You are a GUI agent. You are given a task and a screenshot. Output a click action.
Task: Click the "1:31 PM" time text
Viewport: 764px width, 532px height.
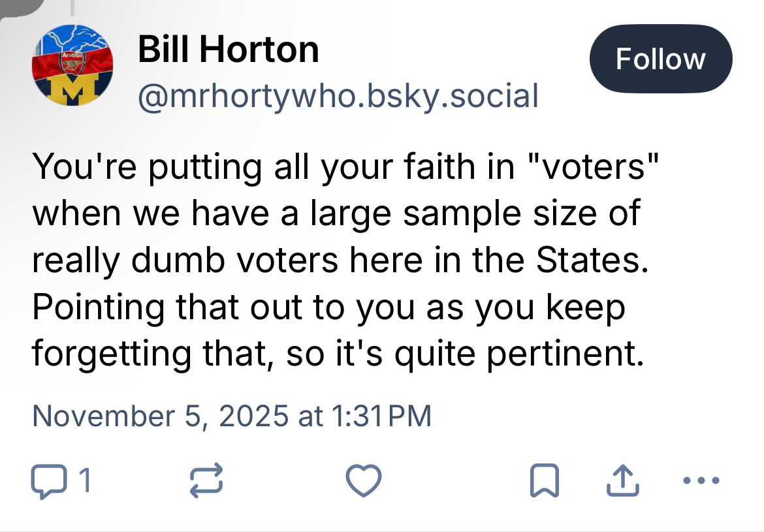(382, 416)
